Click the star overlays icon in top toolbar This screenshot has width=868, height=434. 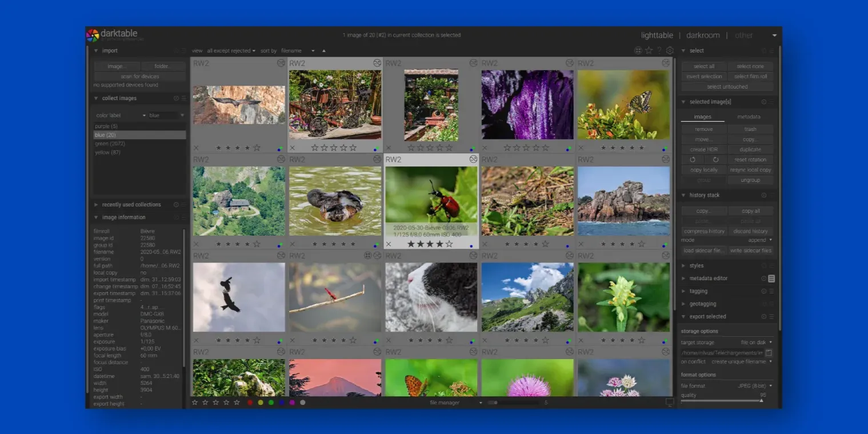coord(649,50)
